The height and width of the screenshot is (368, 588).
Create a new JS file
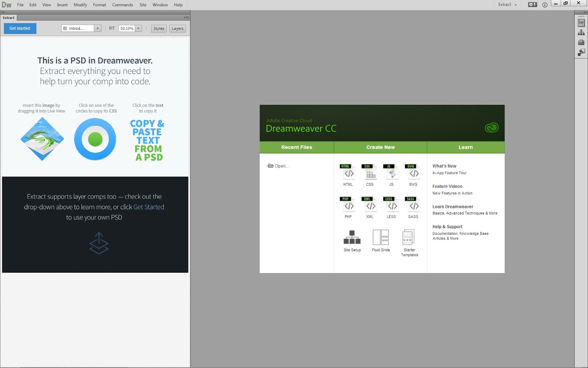[391, 176]
